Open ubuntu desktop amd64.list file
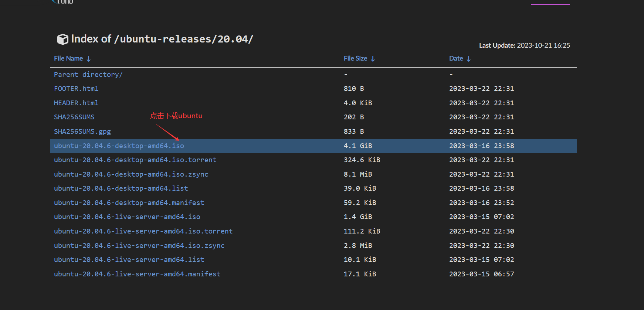644x310 pixels. coord(121,188)
